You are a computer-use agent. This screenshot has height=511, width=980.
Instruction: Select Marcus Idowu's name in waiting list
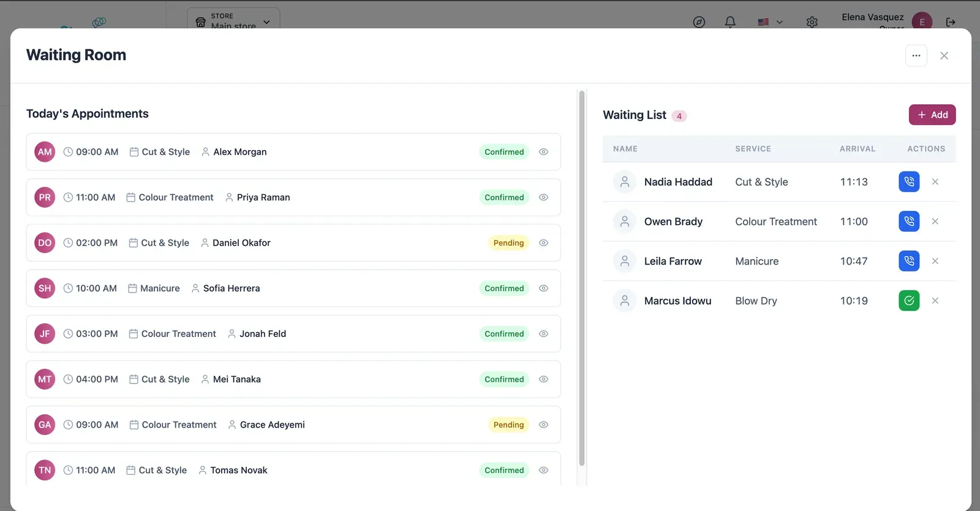(x=677, y=301)
